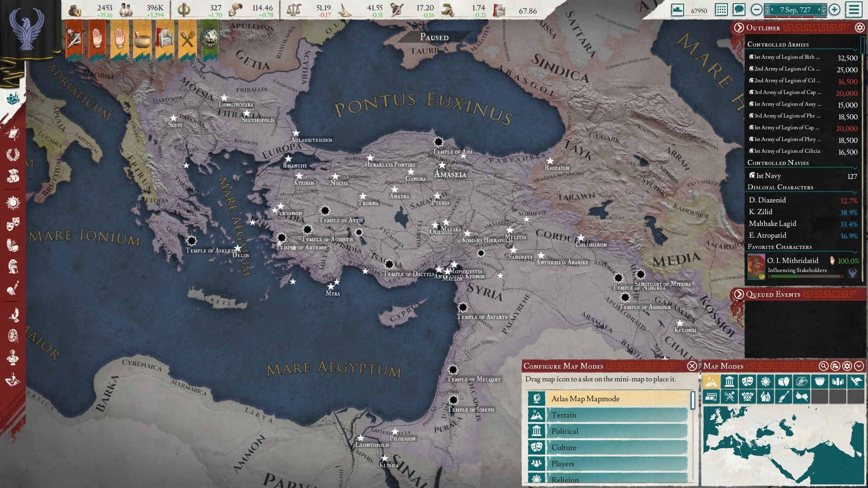Click the Amaseia capital city marker

pyautogui.click(x=442, y=165)
